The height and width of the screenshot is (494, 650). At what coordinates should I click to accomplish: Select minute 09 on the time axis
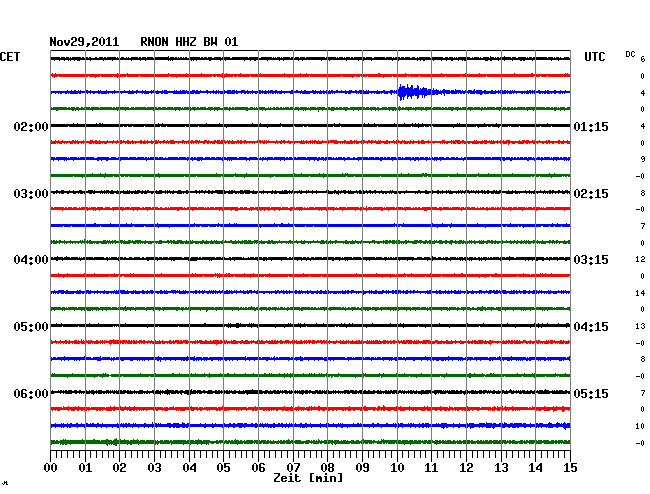tap(362, 467)
